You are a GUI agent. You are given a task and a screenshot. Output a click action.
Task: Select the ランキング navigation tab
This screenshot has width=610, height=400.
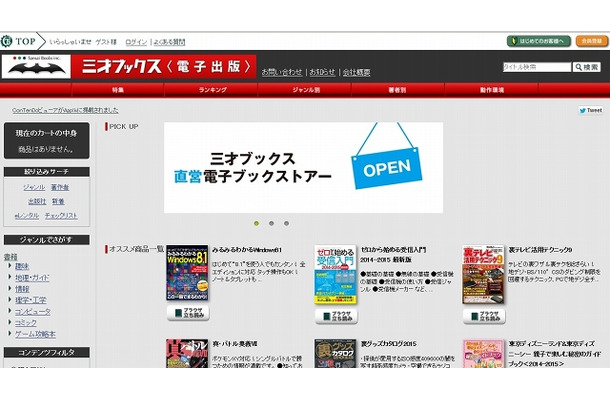[212, 90]
